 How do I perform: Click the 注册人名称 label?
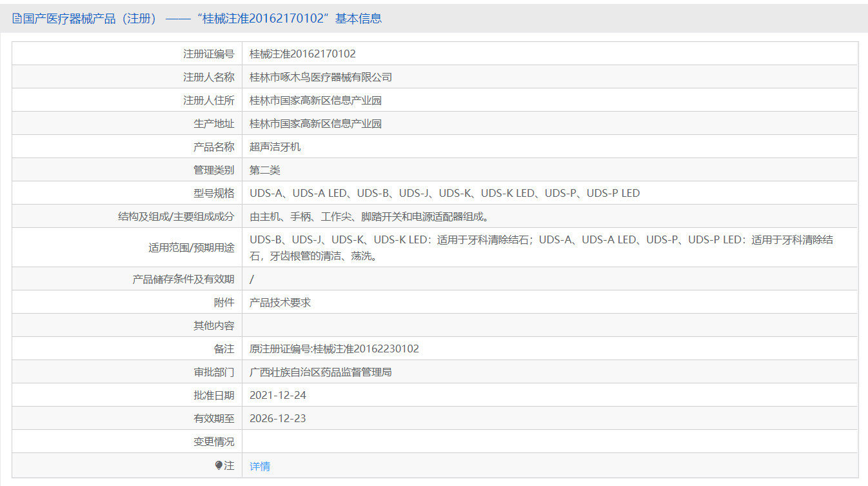click(x=209, y=77)
